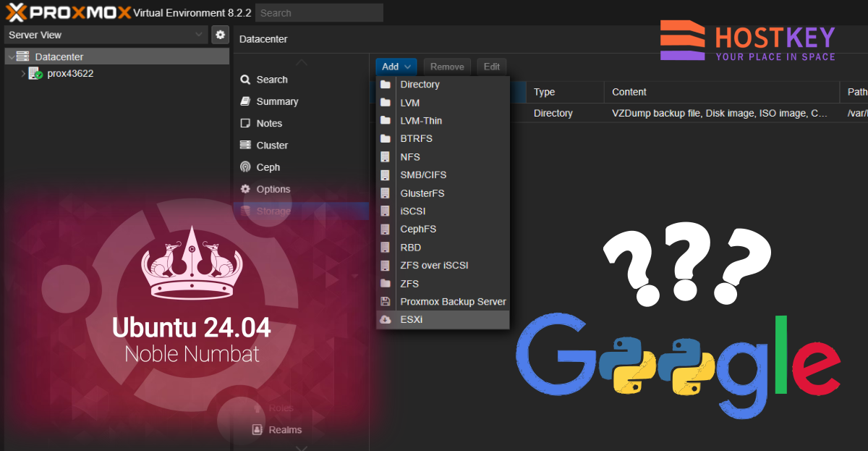Click the Directory type cell in storage row
The width and height of the screenshot is (868, 451).
[565, 113]
